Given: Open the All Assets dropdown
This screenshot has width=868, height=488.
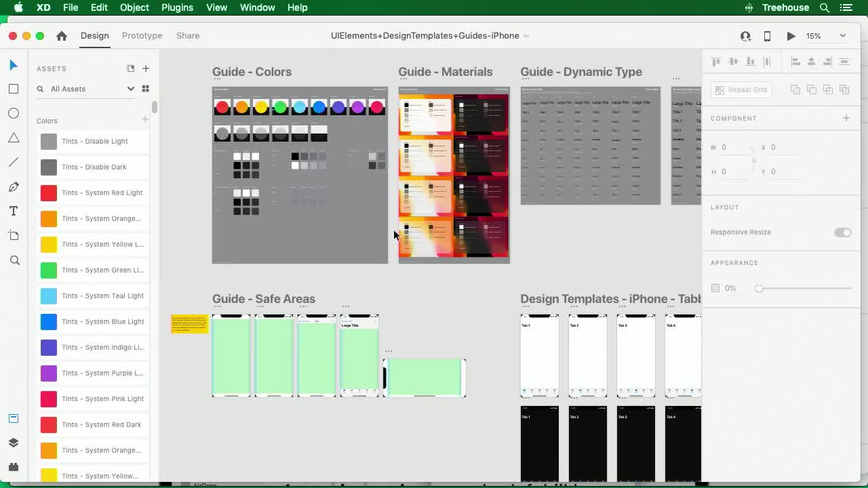Looking at the screenshot, I should coord(131,89).
